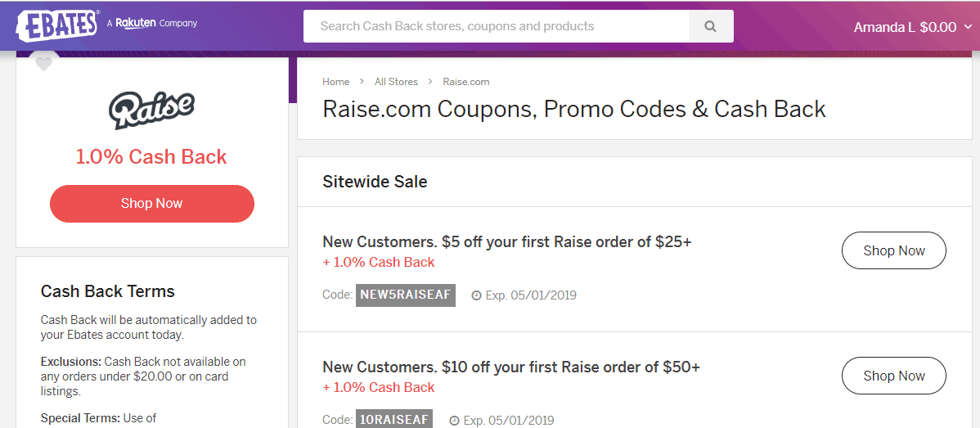
Task: Focus the Cash Back stores search field
Action: click(x=496, y=26)
